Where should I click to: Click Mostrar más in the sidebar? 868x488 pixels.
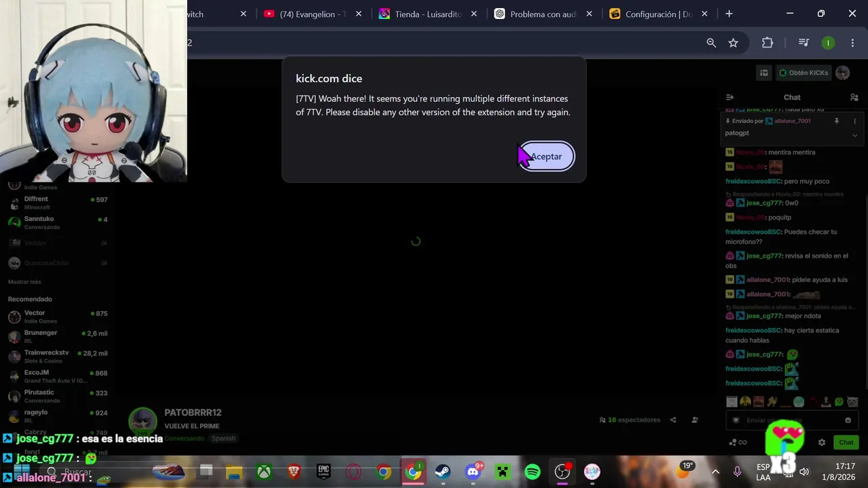click(x=24, y=282)
